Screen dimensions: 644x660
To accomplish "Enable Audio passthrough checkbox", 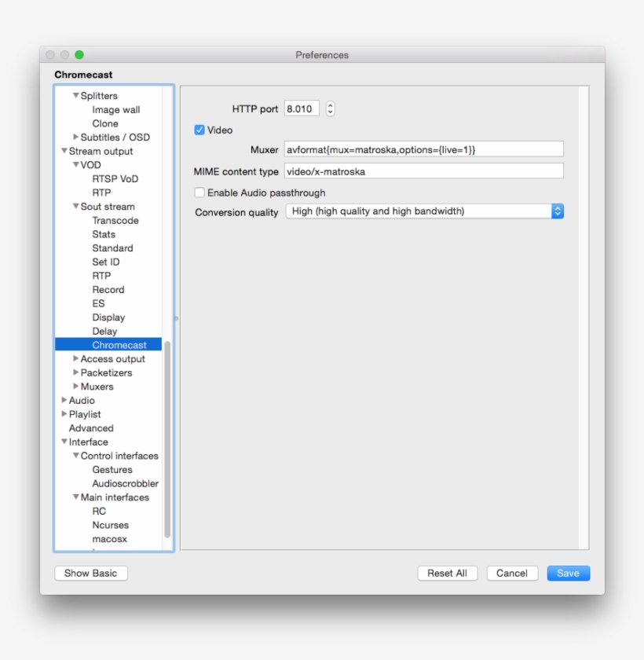I will tap(199, 192).
